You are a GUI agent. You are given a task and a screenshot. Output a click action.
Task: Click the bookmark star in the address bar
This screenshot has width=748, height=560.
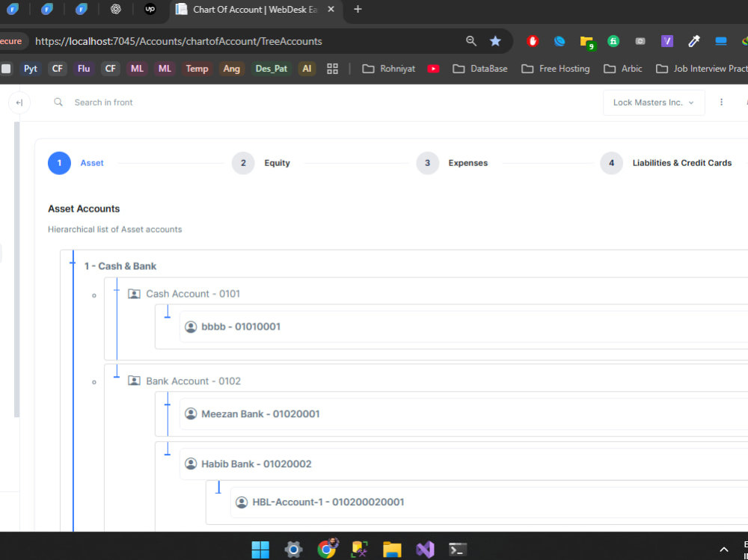pos(495,41)
